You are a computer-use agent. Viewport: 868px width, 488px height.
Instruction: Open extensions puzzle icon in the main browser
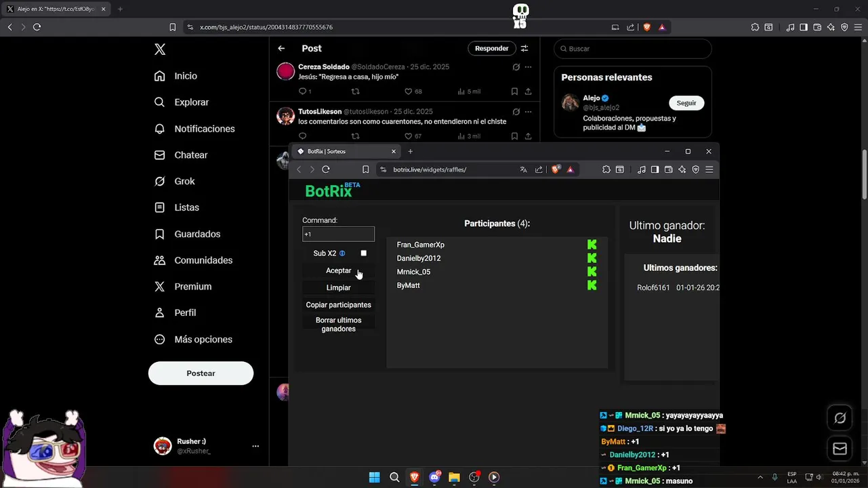coord(755,27)
